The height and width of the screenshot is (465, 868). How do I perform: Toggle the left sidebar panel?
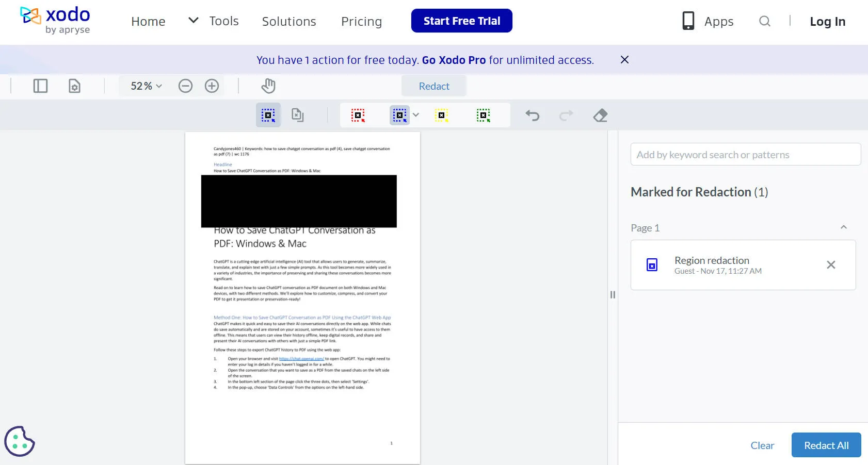tap(40, 86)
